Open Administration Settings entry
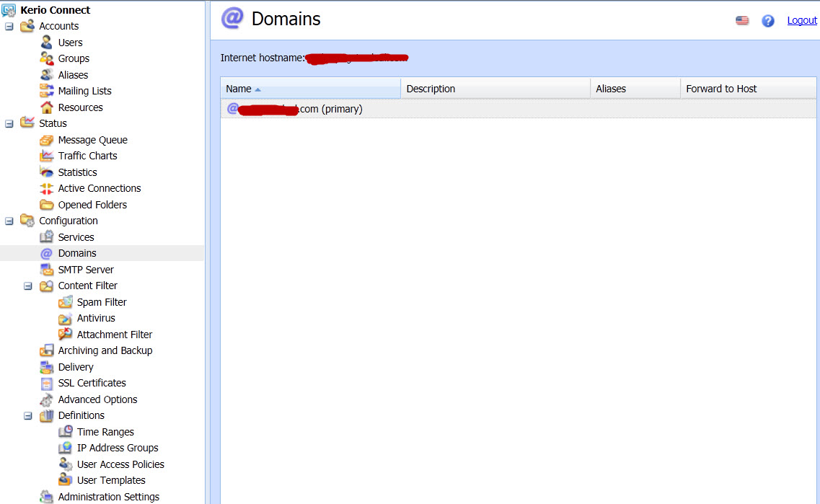The image size is (820, 504). coord(109,496)
